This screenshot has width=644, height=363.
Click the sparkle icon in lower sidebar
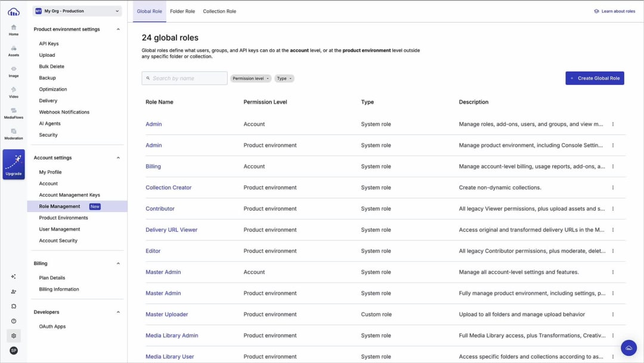point(14,276)
